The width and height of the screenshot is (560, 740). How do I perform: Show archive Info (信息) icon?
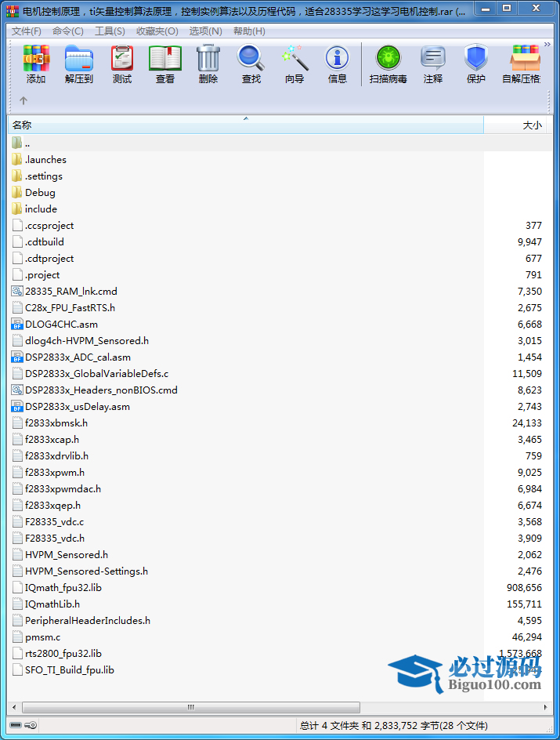click(337, 64)
